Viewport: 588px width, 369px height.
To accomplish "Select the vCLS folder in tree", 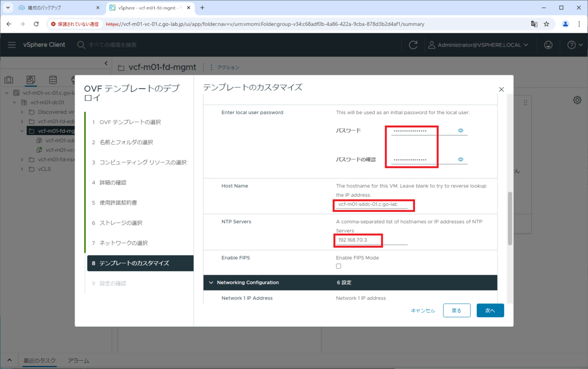I will [x=40, y=169].
